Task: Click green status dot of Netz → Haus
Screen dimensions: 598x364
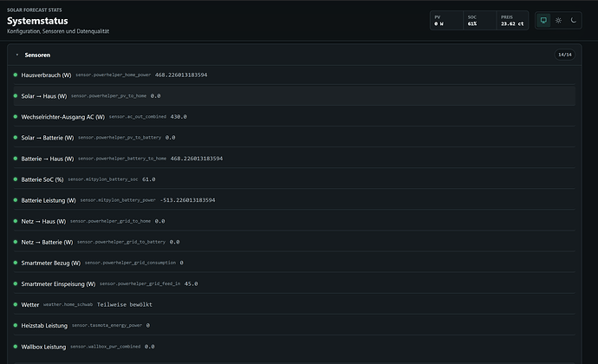Action: [x=16, y=221]
